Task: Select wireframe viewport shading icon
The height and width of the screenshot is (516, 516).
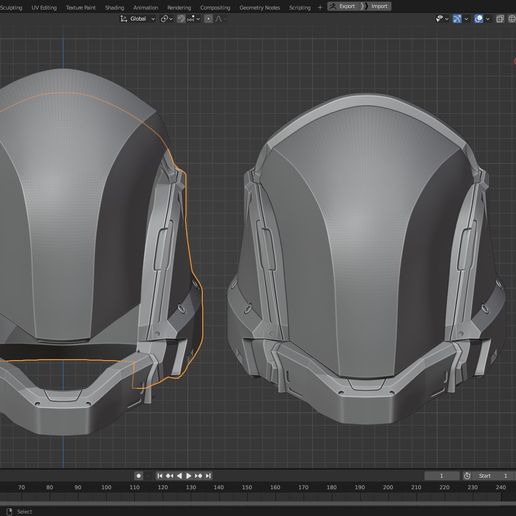Action: pyautogui.click(x=512, y=19)
